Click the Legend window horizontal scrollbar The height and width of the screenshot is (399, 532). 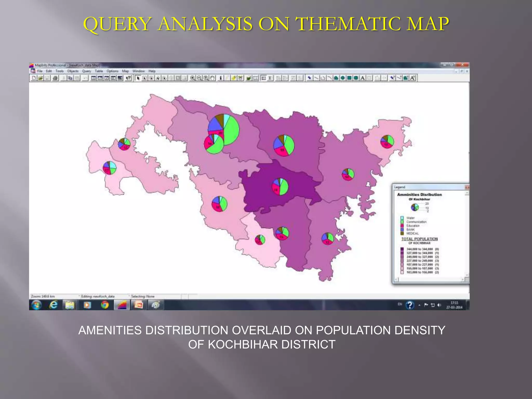[x=429, y=280]
